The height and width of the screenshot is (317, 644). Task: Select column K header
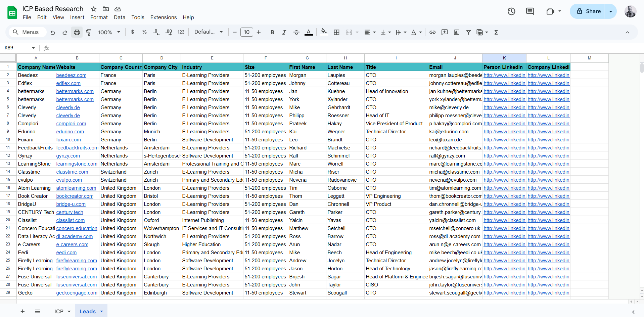504,58
